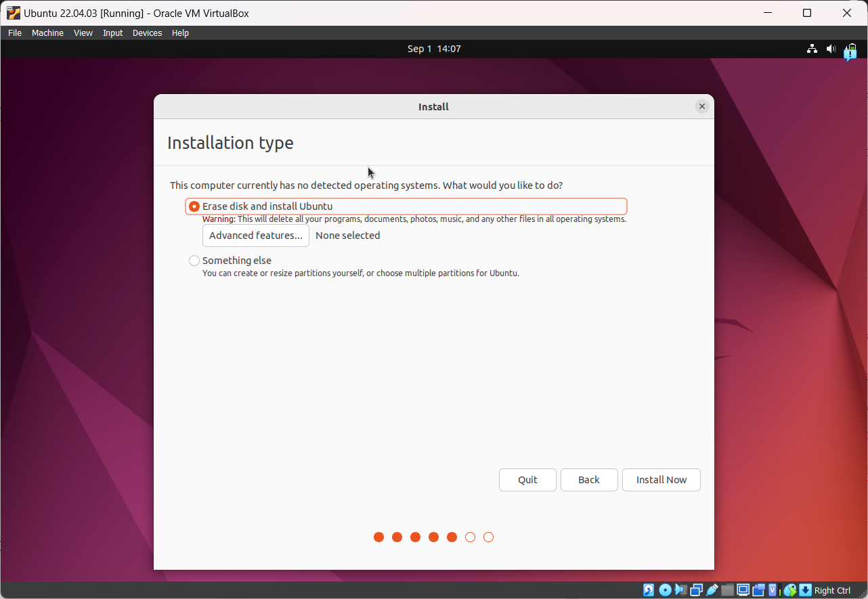
Task: Open the Machine menu
Action: [x=47, y=32]
